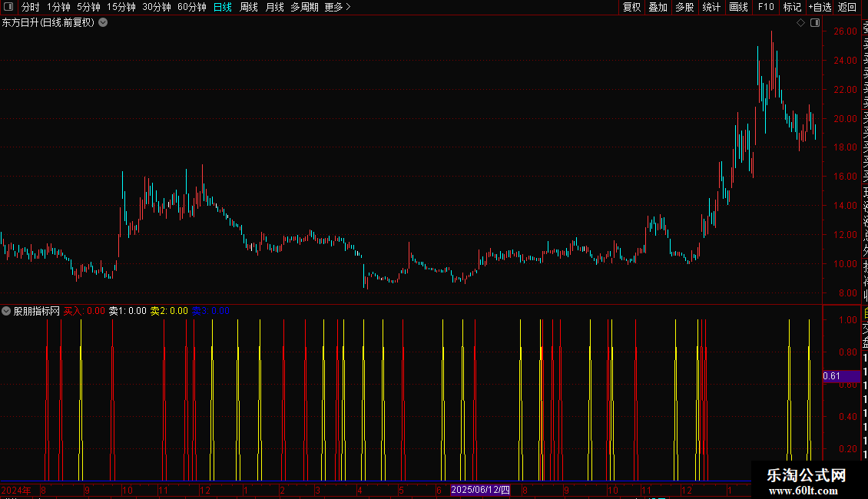Click the 标记 mark button
This screenshot has width=868, height=499.
(792, 7)
